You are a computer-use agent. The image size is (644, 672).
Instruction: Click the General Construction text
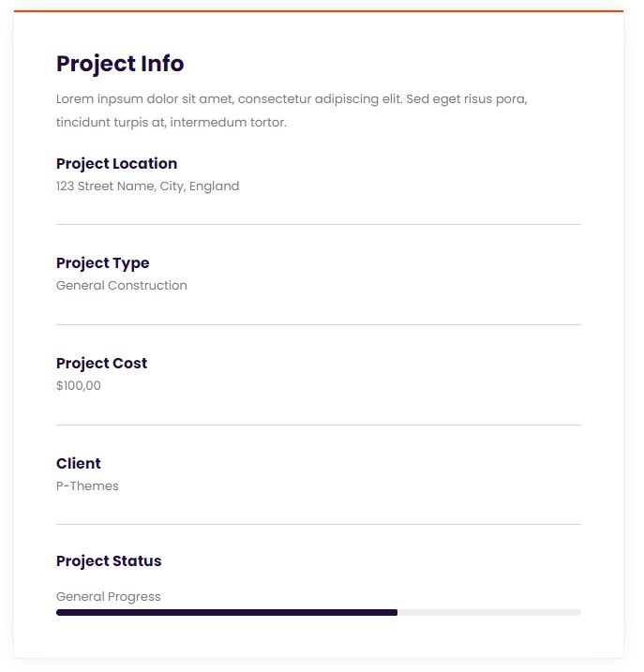click(121, 285)
